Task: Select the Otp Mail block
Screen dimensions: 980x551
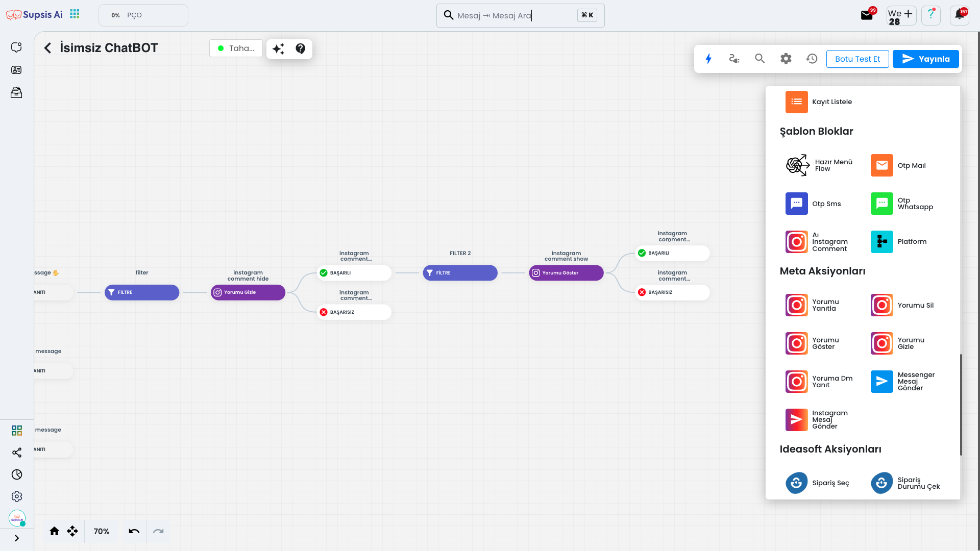Action: (x=898, y=165)
